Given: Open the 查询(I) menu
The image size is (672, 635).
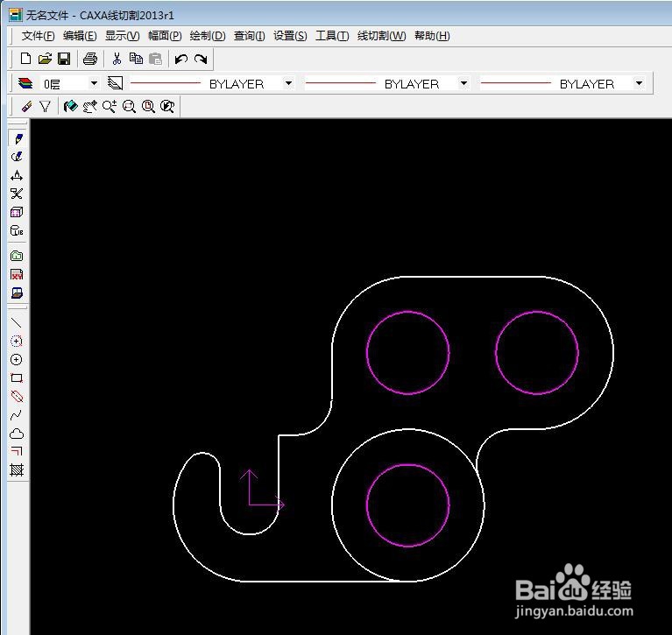Looking at the screenshot, I should coord(249,36).
